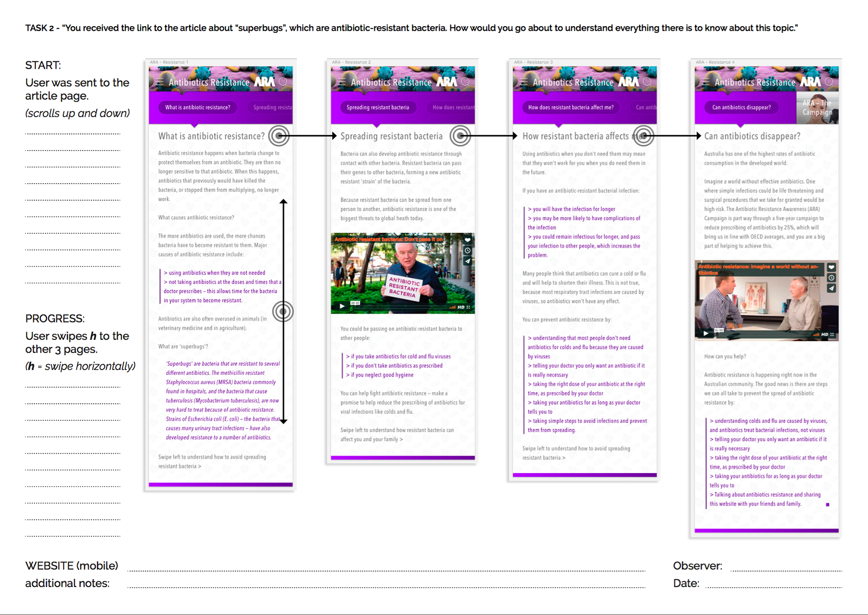The width and height of the screenshot is (868, 615).
Task: Tap search icon on Resistance 2 screen
Action: tap(465, 82)
